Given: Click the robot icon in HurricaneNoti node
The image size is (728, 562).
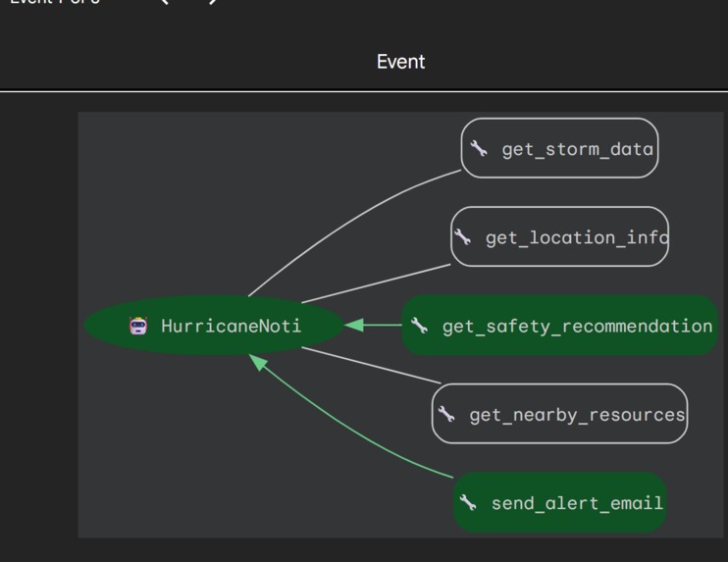Looking at the screenshot, I should click(x=138, y=326).
